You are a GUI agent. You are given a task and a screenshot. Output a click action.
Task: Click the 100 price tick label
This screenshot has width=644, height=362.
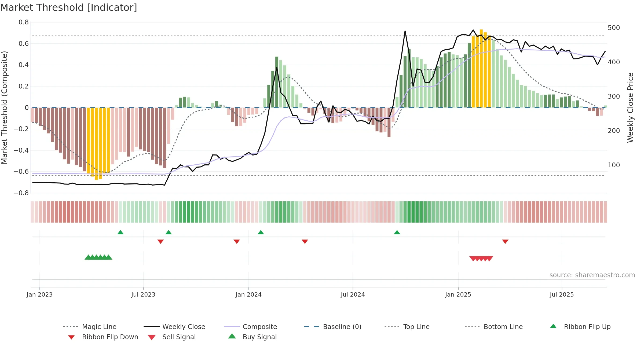pos(614,165)
